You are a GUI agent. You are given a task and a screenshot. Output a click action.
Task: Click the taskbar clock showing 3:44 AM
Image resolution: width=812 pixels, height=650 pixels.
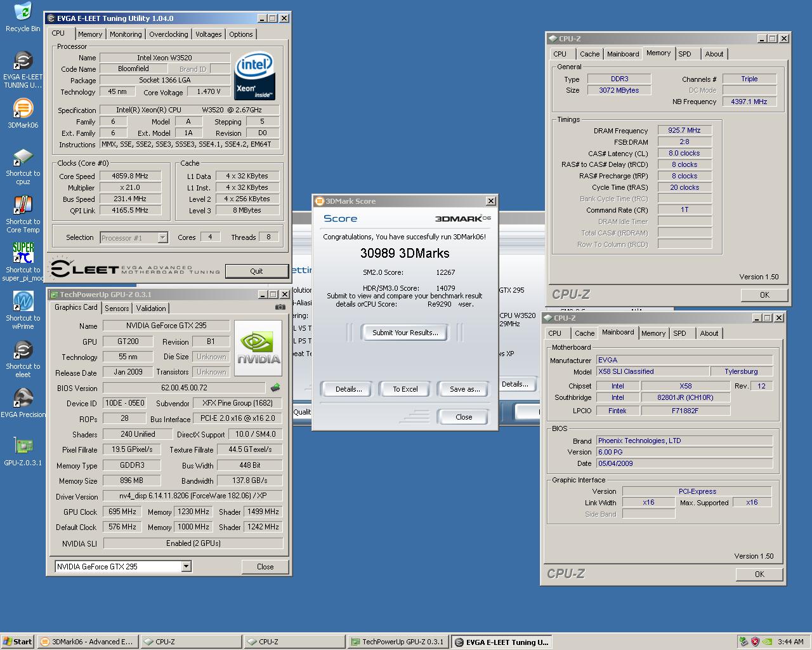790,642
